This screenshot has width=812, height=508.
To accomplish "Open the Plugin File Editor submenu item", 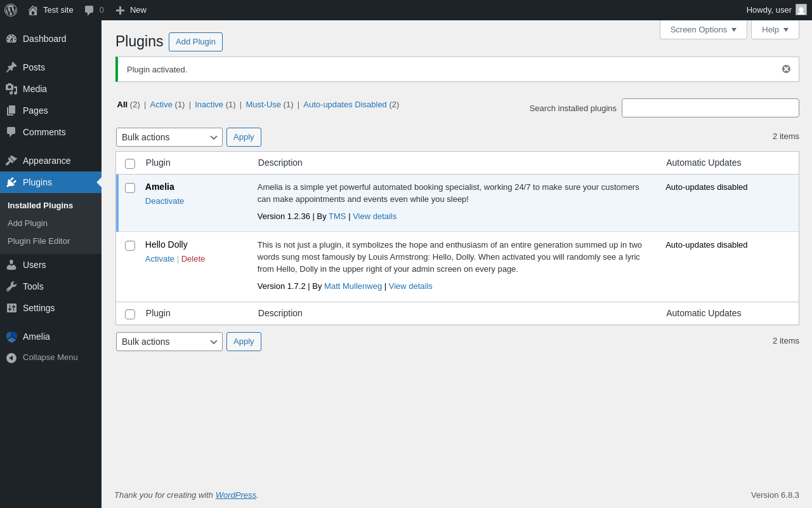I will pyautogui.click(x=39, y=241).
